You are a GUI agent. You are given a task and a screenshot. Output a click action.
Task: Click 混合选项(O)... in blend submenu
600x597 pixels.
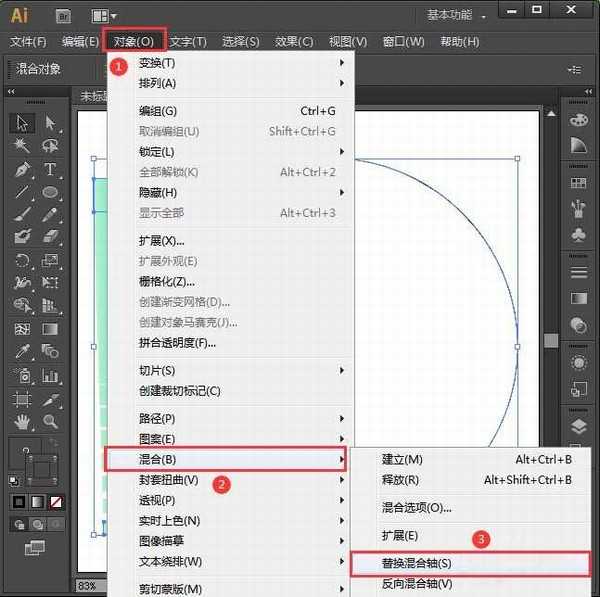pyautogui.click(x=416, y=507)
